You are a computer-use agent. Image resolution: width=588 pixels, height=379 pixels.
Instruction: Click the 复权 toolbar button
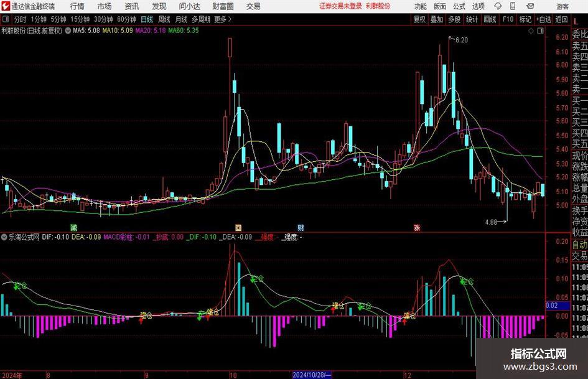click(419, 19)
